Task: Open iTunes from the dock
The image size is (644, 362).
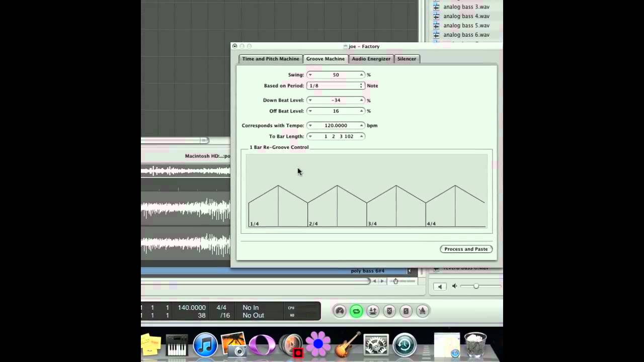Action: coord(205,345)
